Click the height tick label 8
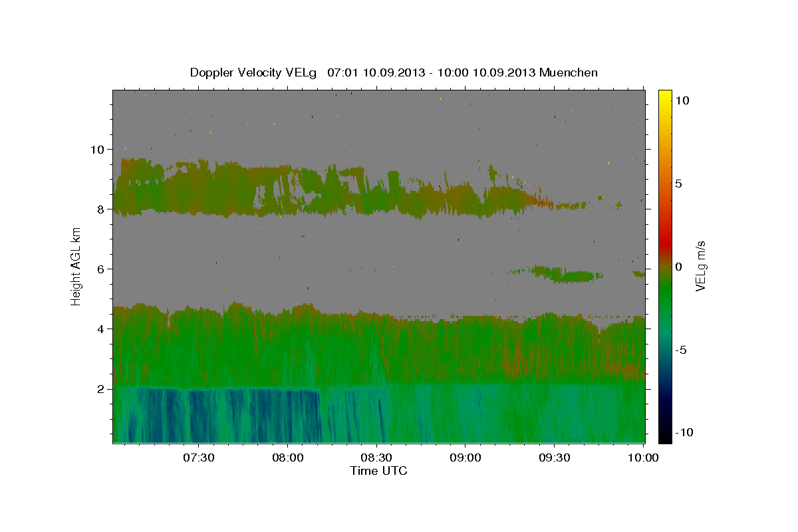 point(102,209)
